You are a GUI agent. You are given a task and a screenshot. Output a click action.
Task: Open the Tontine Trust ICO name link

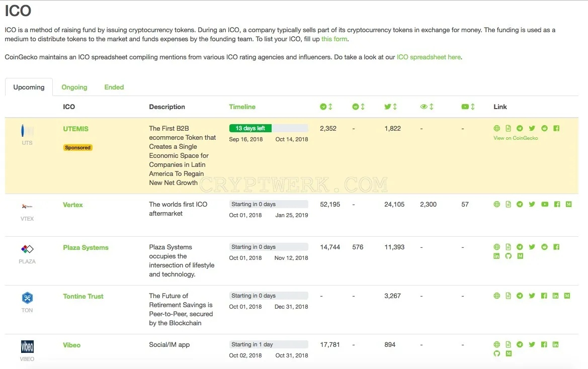(x=83, y=296)
